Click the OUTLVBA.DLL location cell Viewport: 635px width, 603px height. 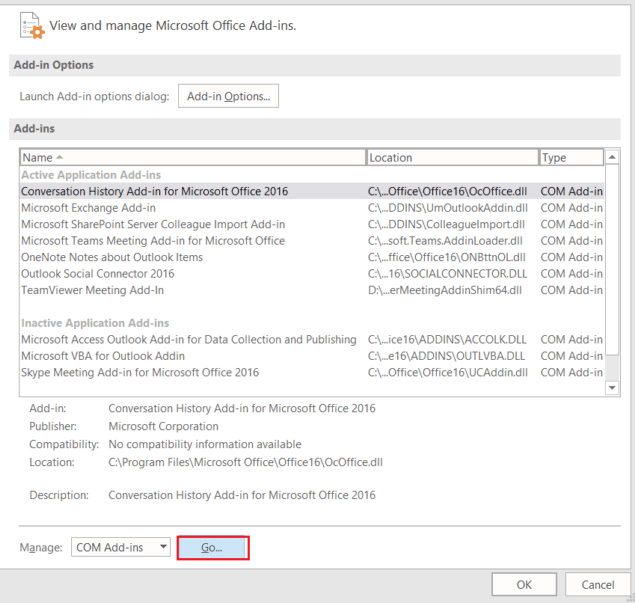coord(446,356)
